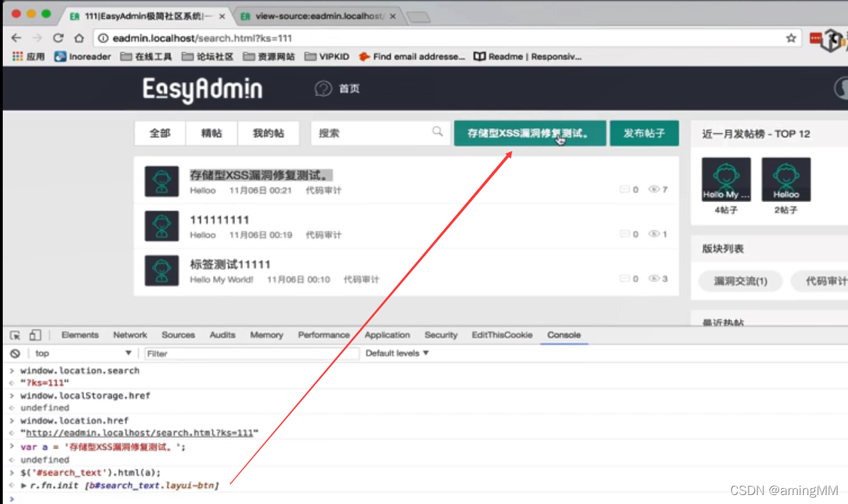848x504 pixels.
Task: Select the 我的帖 filter tab
Action: pyautogui.click(x=269, y=133)
